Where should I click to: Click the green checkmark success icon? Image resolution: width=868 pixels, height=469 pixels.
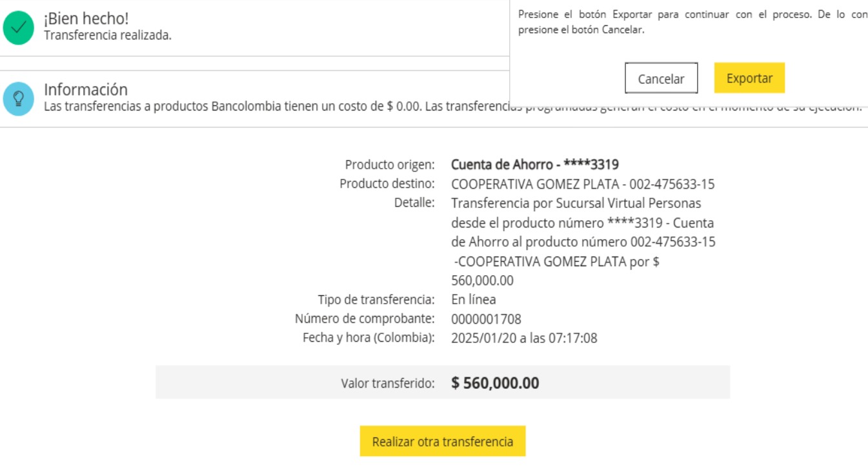click(x=19, y=28)
